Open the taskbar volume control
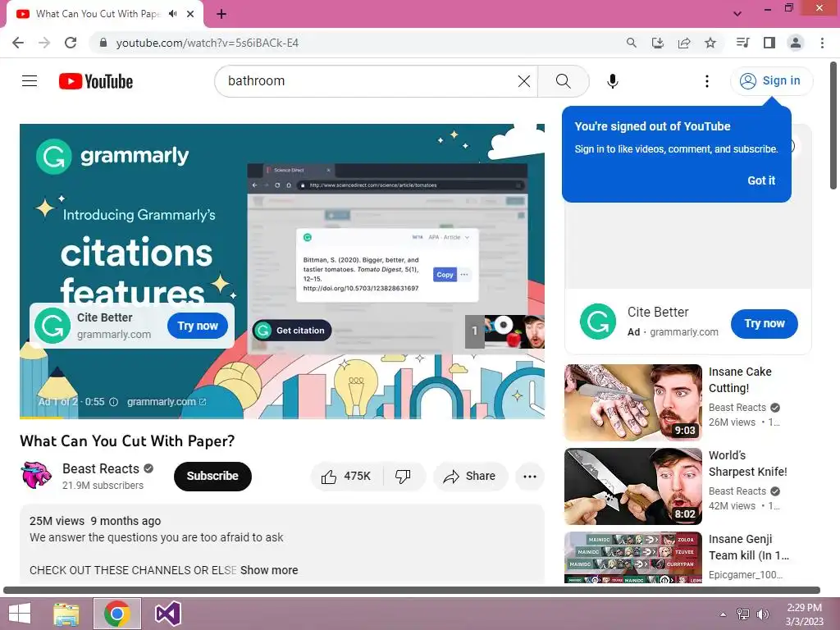Screen dimensions: 840x630 click(762, 614)
